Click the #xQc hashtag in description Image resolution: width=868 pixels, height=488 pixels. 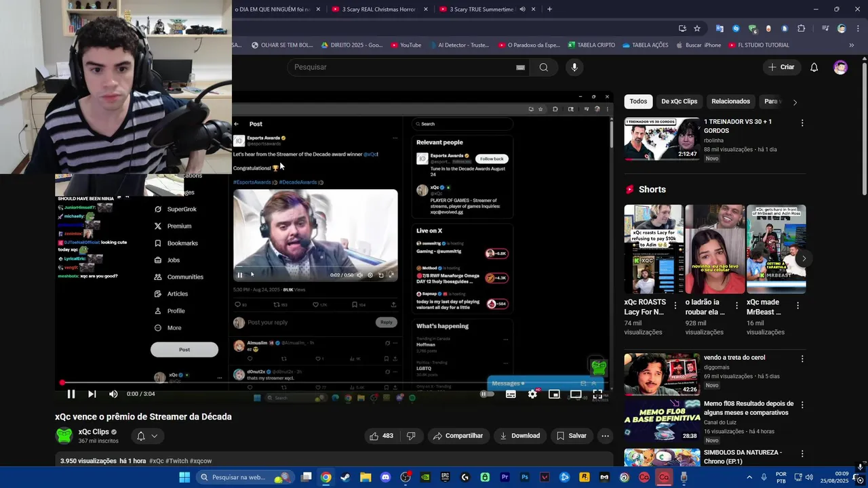(x=157, y=461)
